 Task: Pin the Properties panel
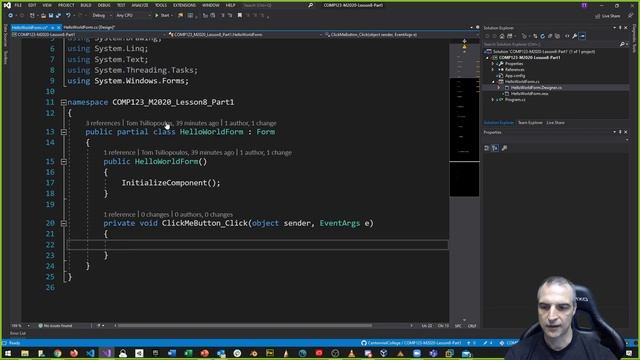pos(620,132)
